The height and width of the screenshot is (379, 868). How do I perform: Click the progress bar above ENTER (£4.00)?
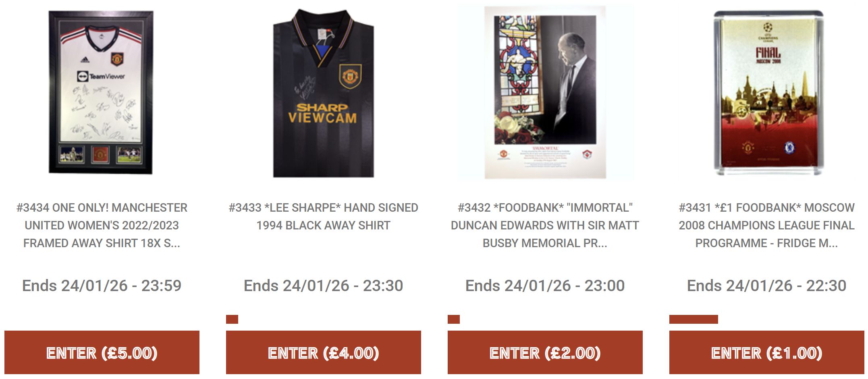click(232, 319)
